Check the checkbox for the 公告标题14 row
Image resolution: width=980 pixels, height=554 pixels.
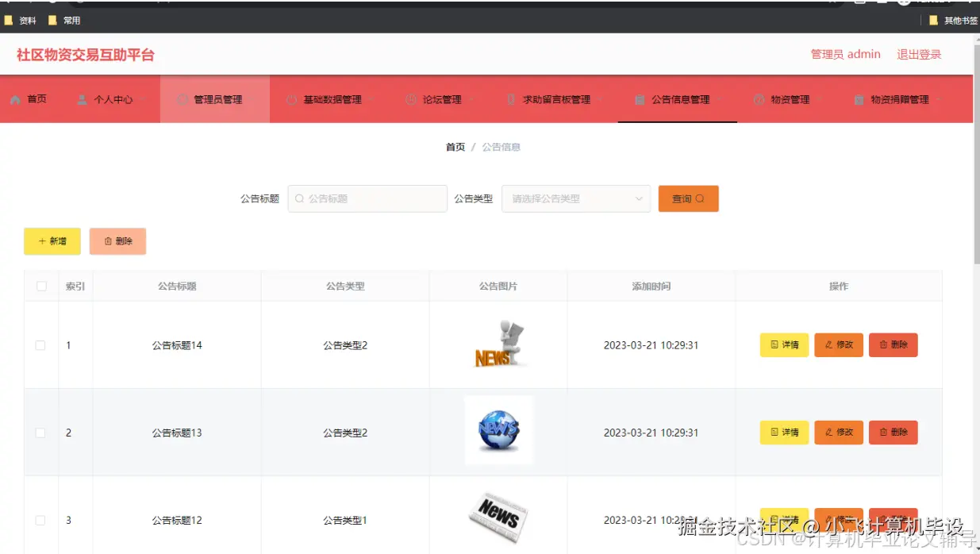click(40, 345)
